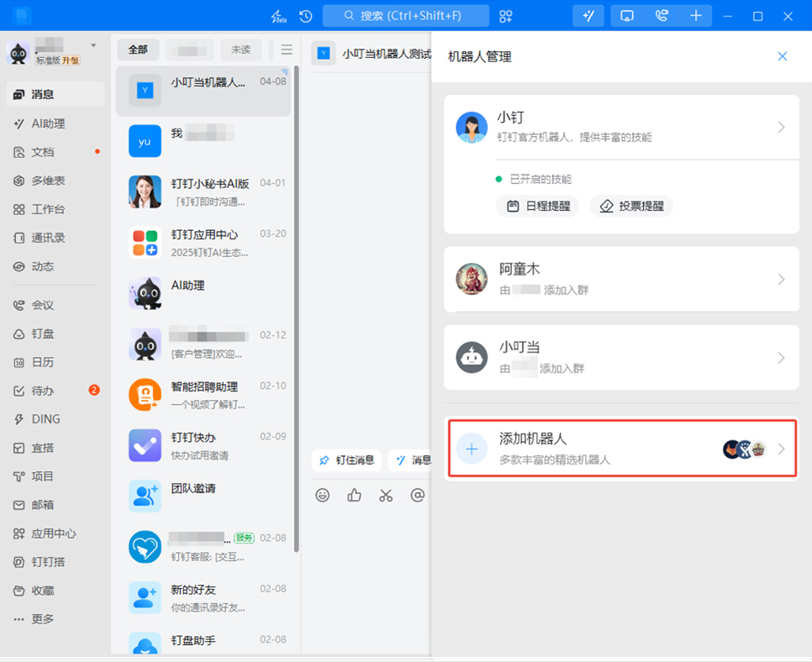Click the plus create icon in title bar
The width and height of the screenshot is (812, 662).
tap(696, 16)
